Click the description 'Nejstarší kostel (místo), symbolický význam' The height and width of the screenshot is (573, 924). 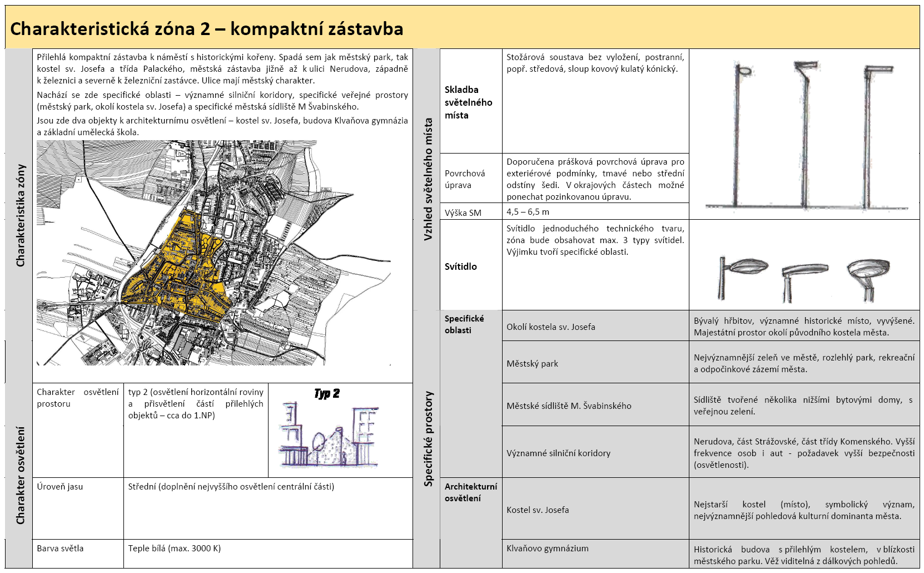tap(804, 510)
